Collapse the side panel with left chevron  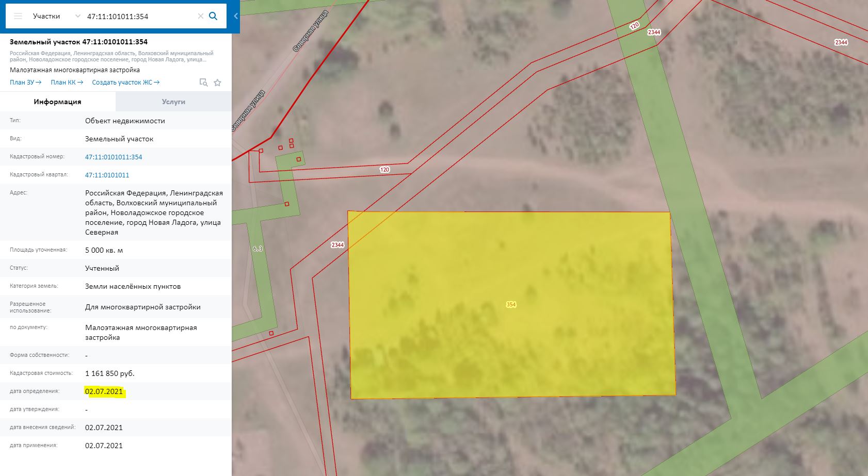236,17
